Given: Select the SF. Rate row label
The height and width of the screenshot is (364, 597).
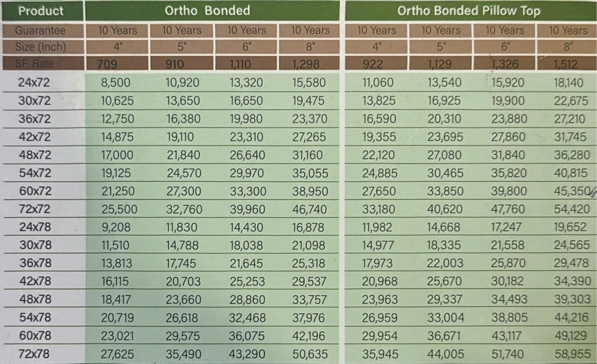Looking at the screenshot, I should 35,64.
